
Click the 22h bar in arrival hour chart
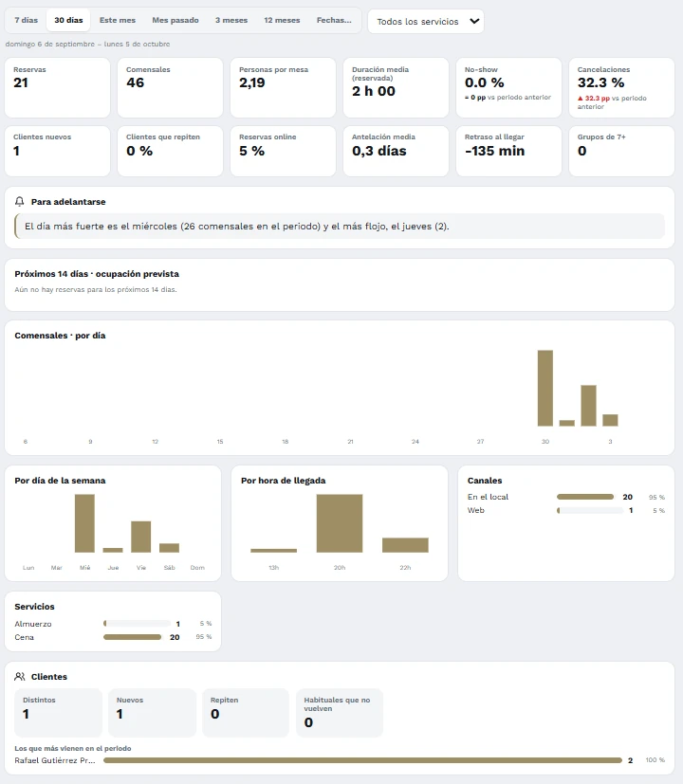[405, 545]
